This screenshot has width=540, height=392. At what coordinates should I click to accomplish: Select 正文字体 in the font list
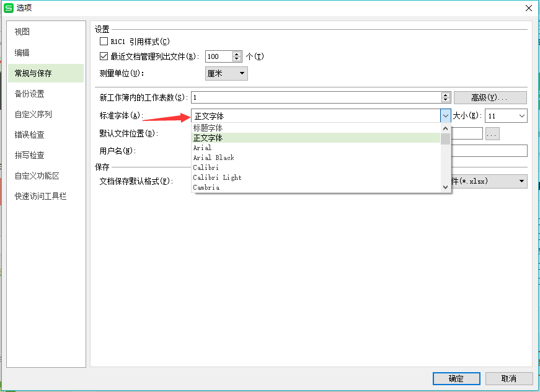[x=316, y=138]
